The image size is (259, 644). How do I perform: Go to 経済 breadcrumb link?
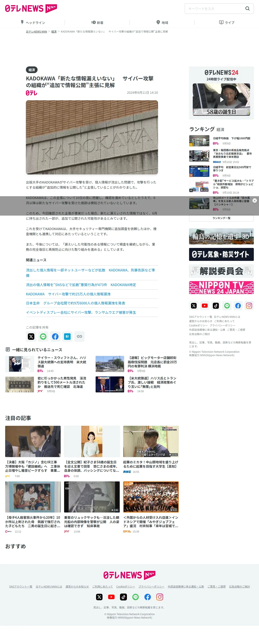[54, 31]
